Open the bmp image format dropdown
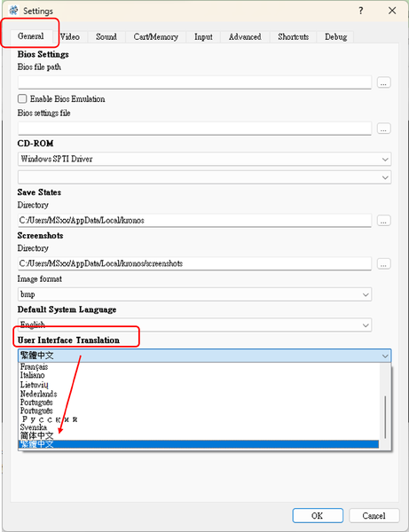Image resolution: width=409 pixels, height=532 pixels. click(x=194, y=294)
